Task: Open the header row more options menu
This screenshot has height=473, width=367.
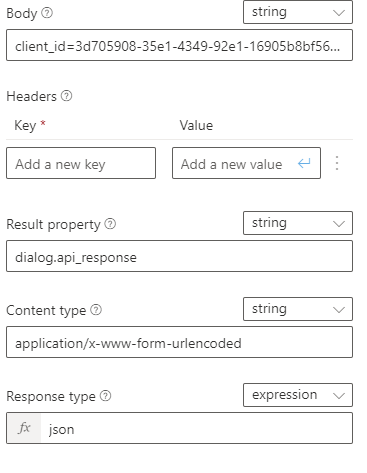Action: (x=337, y=163)
